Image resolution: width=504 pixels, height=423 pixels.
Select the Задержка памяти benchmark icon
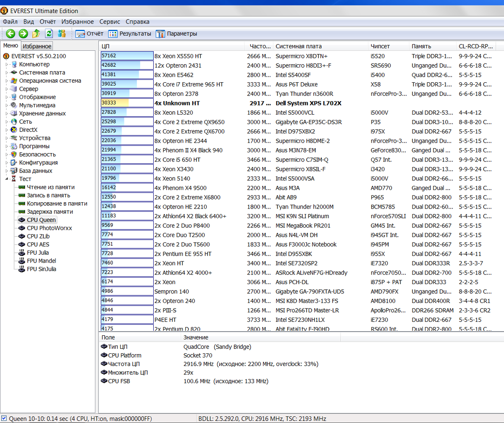click(22, 211)
